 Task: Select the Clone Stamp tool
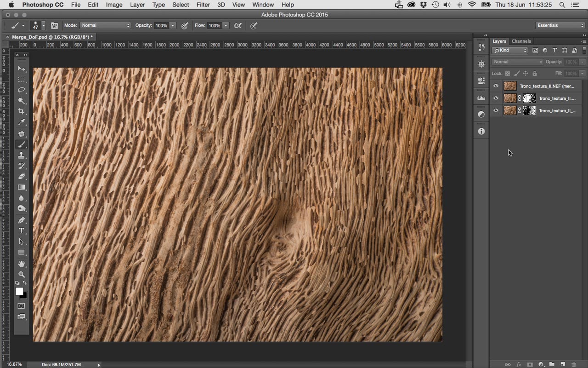coord(21,155)
